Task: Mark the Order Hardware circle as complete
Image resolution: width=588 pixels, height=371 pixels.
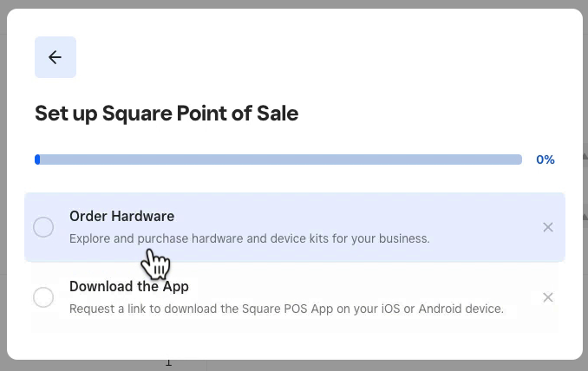Action: 43,227
